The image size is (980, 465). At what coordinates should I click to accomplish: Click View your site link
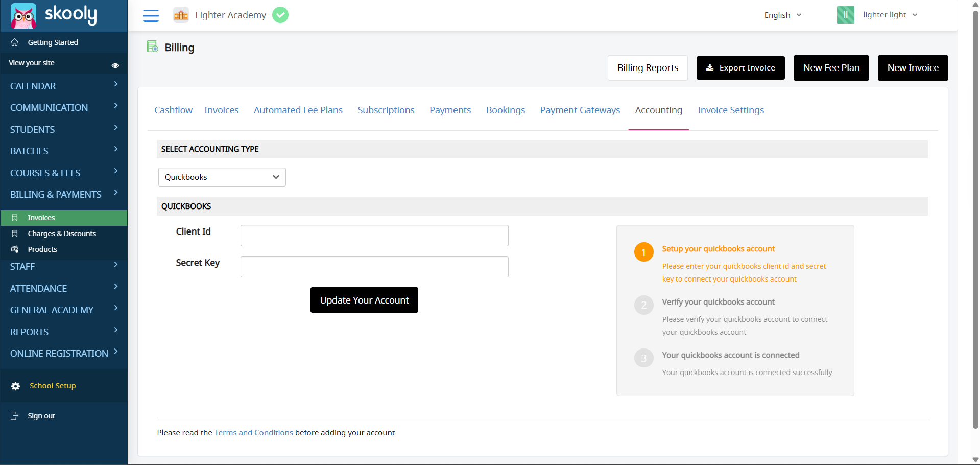click(32, 63)
